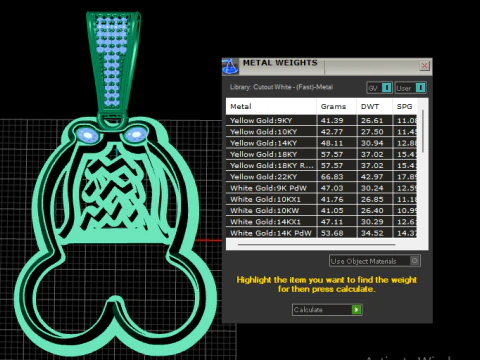
Task: Select the White Gold:10KW row
Action: tap(321, 211)
